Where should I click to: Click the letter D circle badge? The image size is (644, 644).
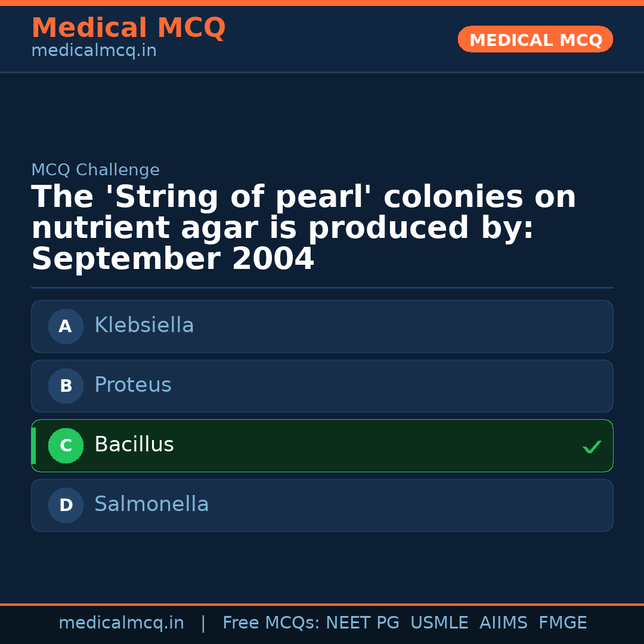[x=66, y=505]
